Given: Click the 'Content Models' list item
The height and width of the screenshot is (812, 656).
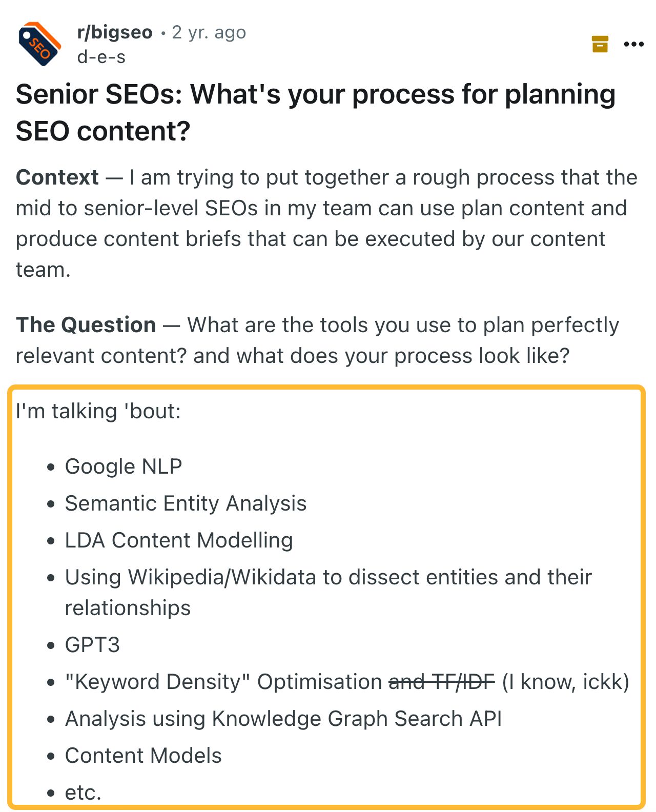Looking at the screenshot, I should click(x=143, y=756).
